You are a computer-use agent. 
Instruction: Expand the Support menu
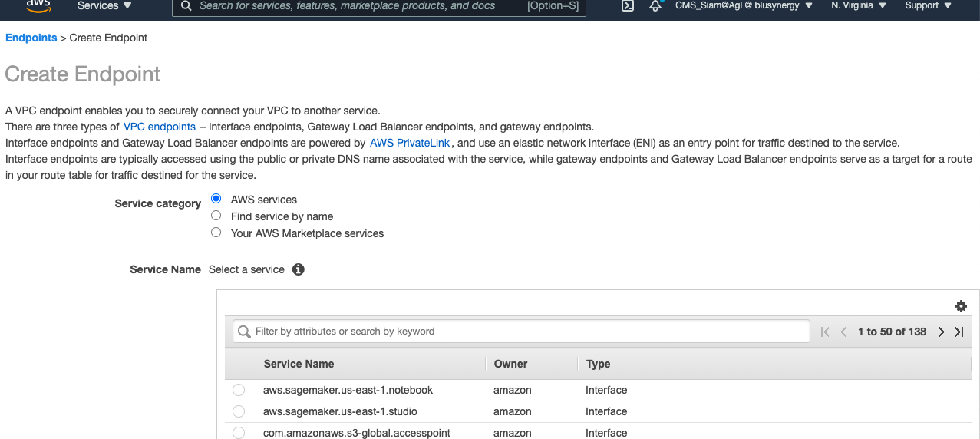[928, 5]
